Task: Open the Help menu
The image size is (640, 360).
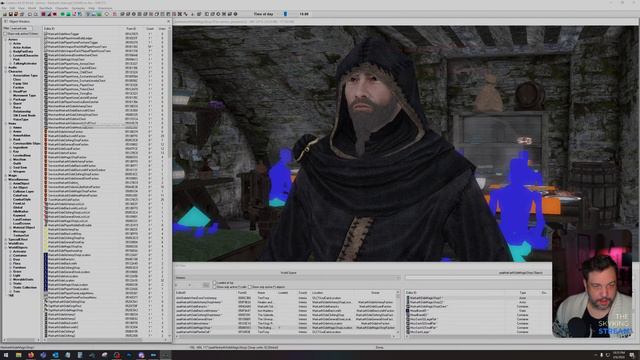Action: pos(91,8)
